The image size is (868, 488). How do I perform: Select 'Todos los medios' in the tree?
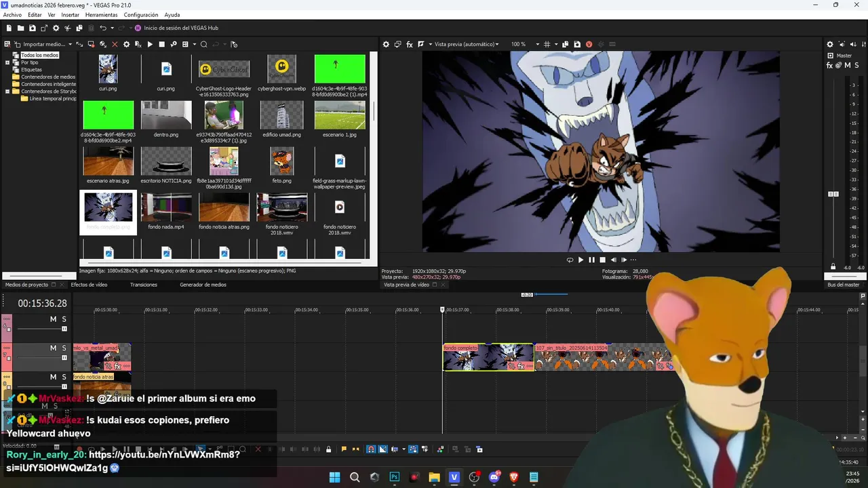coord(39,55)
